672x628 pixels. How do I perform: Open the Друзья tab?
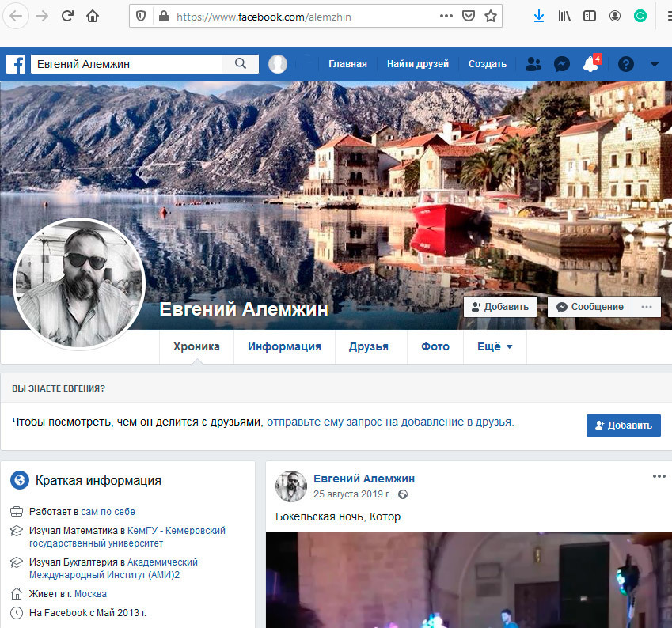click(x=368, y=346)
